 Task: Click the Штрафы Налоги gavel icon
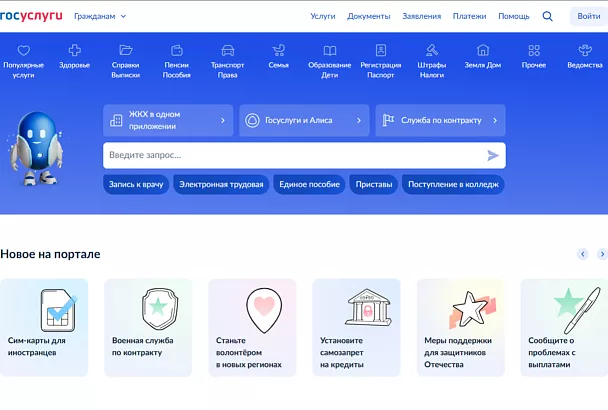pyautogui.click(x=431, y=51)
